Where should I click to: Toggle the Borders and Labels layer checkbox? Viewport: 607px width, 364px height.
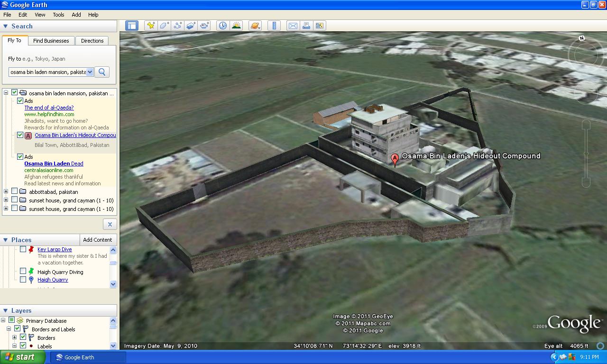click(17, 329)
